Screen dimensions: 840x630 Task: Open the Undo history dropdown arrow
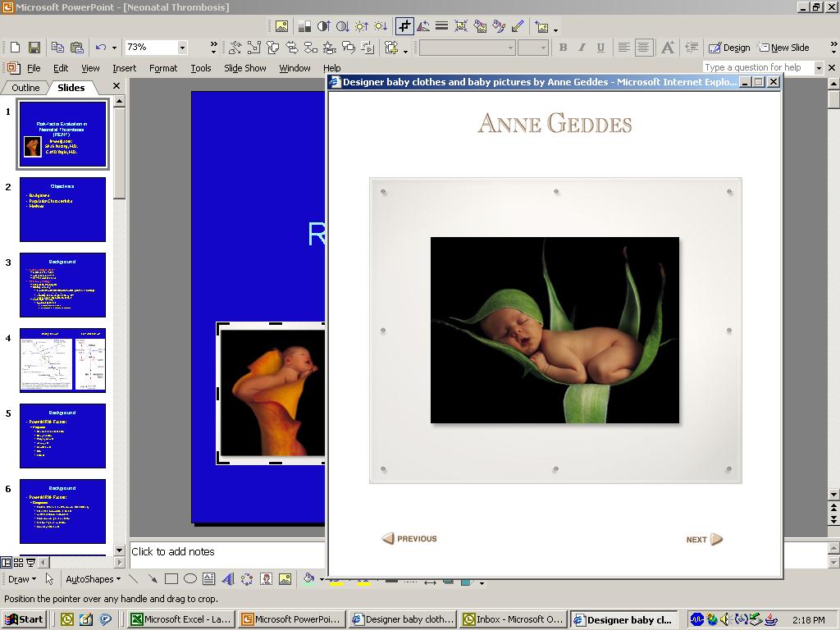pyautogui.click(x=114, y=48)
